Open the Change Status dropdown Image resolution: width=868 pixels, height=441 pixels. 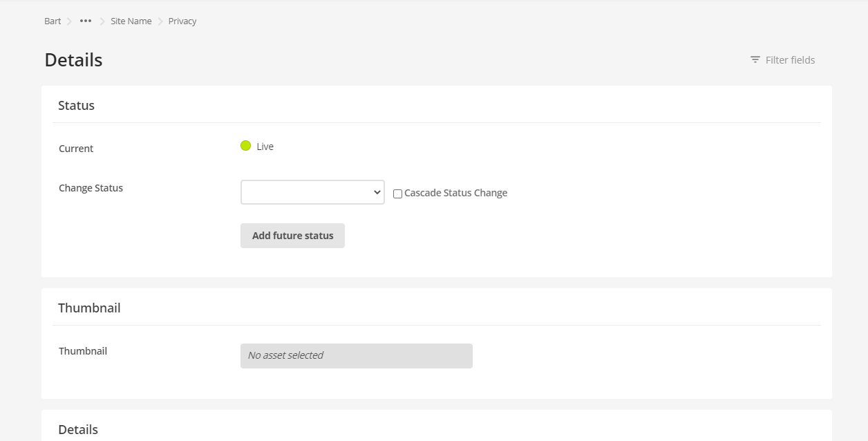pyautogui.click(x=312, y=192)
